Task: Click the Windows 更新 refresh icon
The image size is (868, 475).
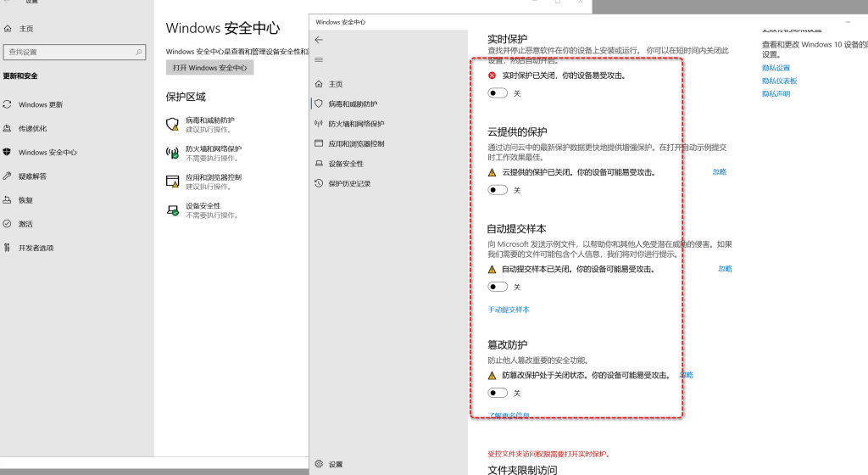Action: click(x=7, y=104)
